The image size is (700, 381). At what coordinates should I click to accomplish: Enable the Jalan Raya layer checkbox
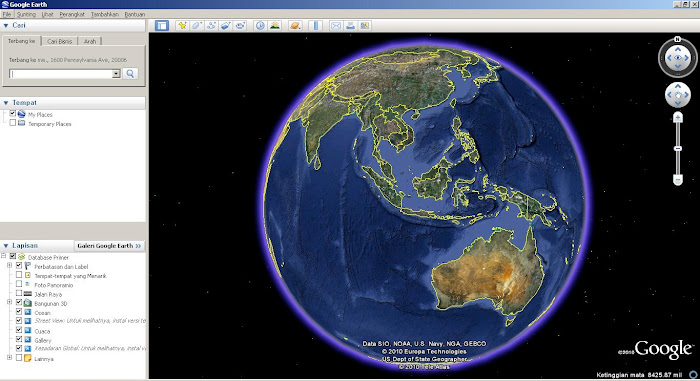click(19, 293)
